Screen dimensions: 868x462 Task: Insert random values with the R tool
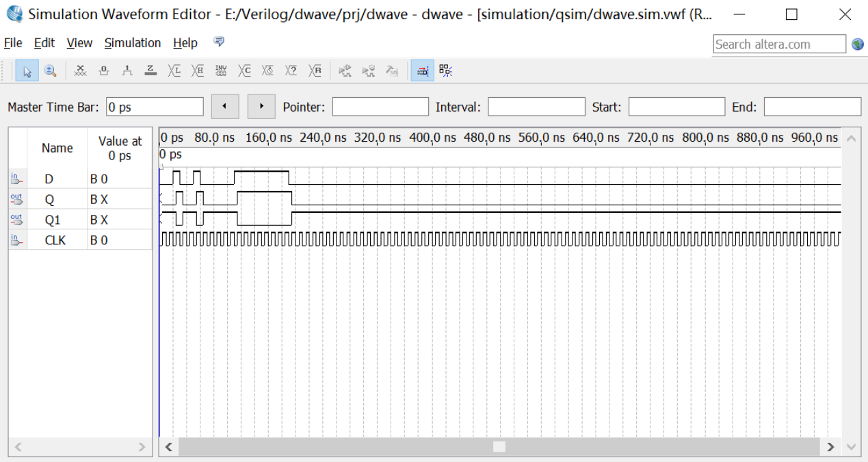[x=314, y=70]
